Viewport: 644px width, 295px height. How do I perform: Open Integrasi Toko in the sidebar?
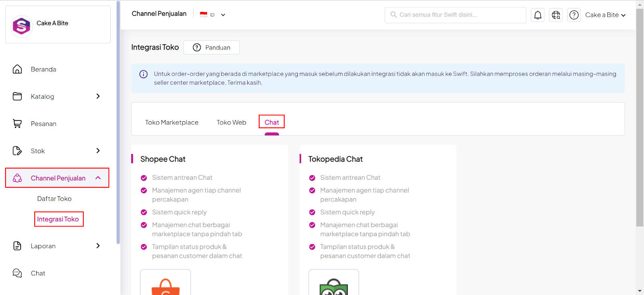pos(58,219)
